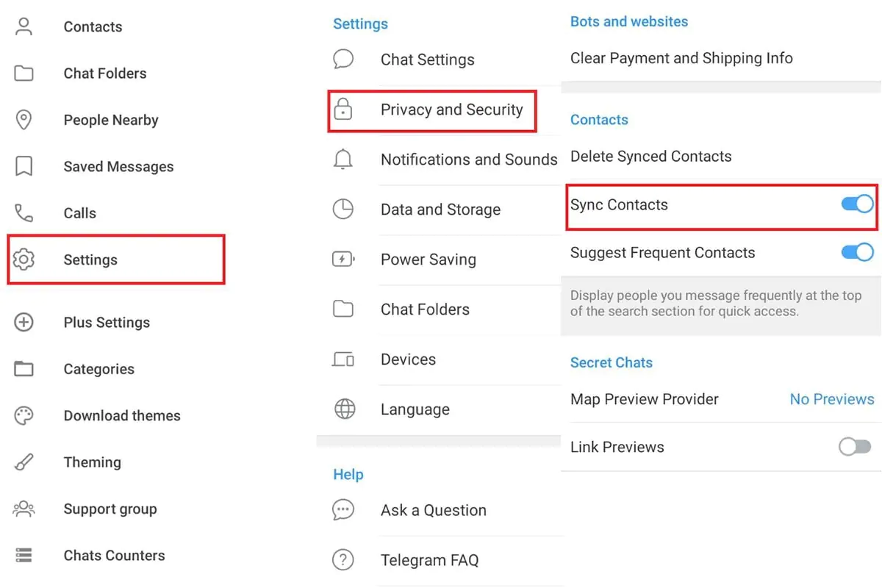The width and height of the screenshot is (882, 588).
Task: Open Plus Settings menu item
Action: pyautogui.click(x=107, y=323)
